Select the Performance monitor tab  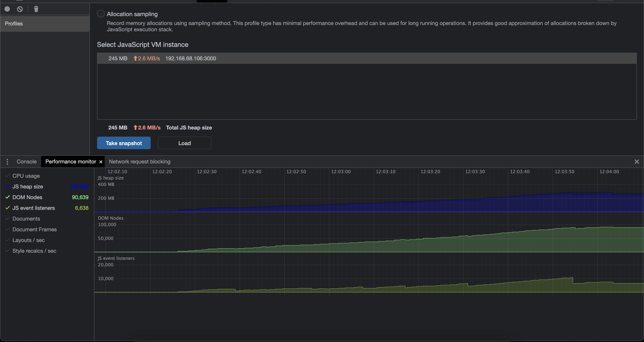tap(71, 162)
